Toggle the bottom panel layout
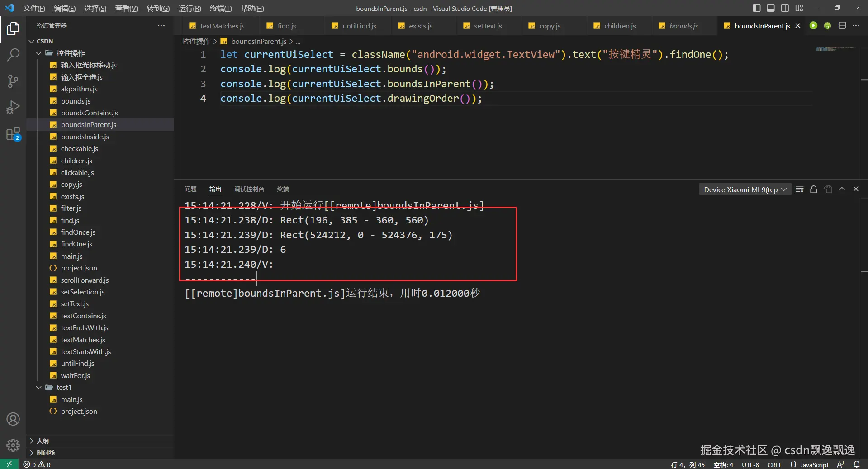This screenshot has height=469, width=868. coord(771,8)
